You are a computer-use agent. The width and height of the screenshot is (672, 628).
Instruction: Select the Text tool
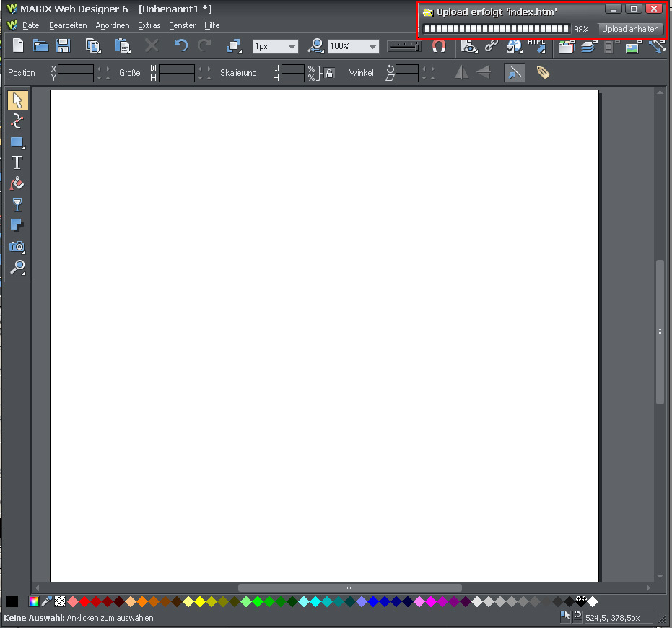pyautogui.click(x=17, y=163)
